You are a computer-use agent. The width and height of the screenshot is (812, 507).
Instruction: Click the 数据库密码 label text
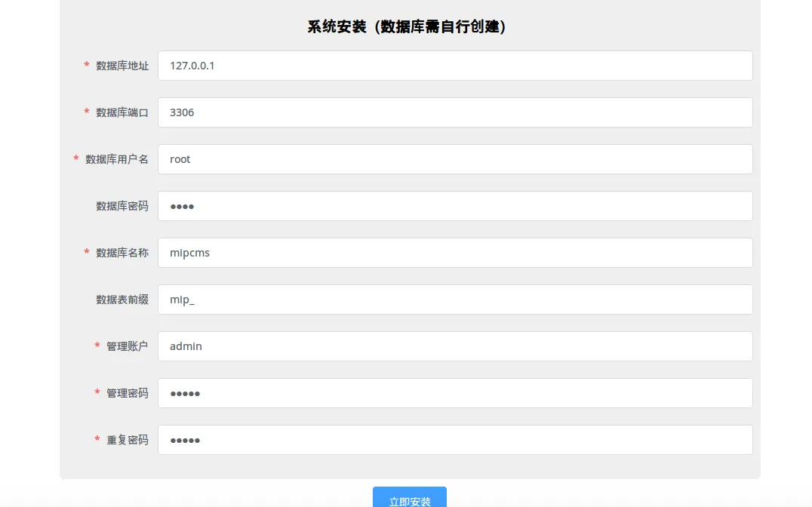pyautogui.click(x=122, y=206)
